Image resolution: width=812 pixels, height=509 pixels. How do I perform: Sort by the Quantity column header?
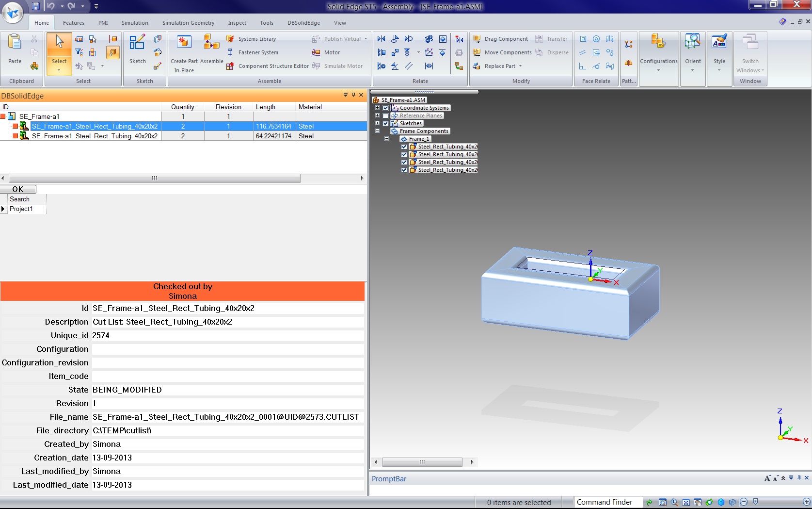click(x=183, y=107)
